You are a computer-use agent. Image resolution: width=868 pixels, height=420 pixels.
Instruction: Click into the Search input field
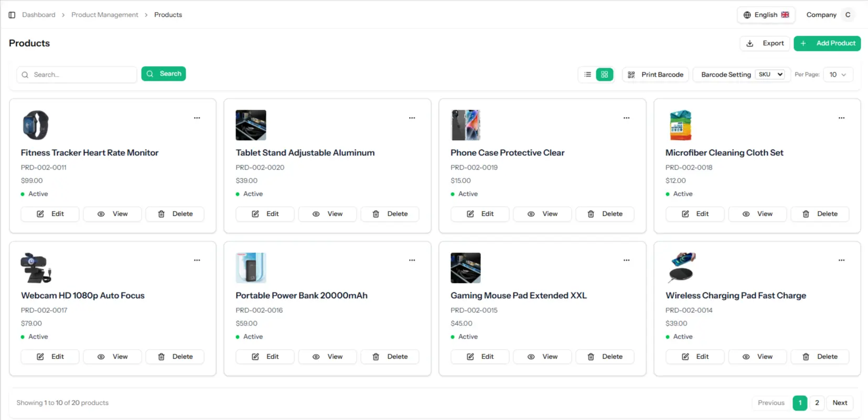[77, 75]
